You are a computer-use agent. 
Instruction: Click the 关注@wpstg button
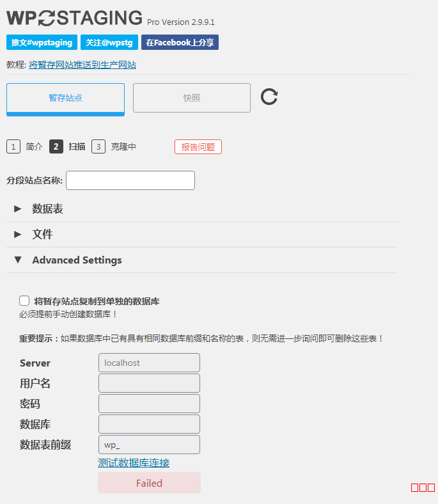tap(109, 42)
